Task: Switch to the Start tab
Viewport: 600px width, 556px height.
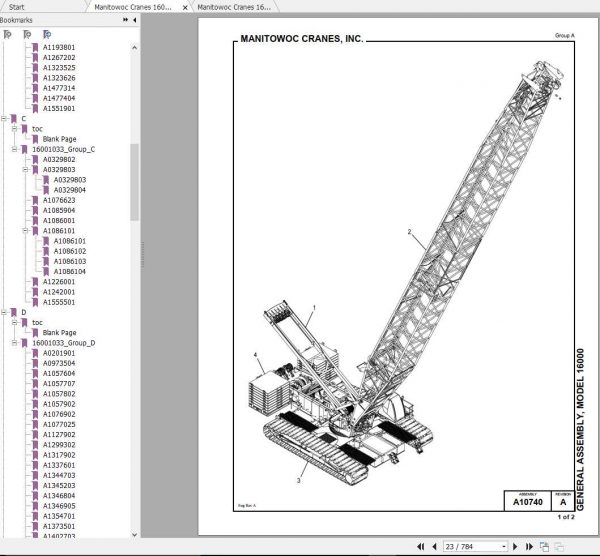Action: [x=16, y=7]
